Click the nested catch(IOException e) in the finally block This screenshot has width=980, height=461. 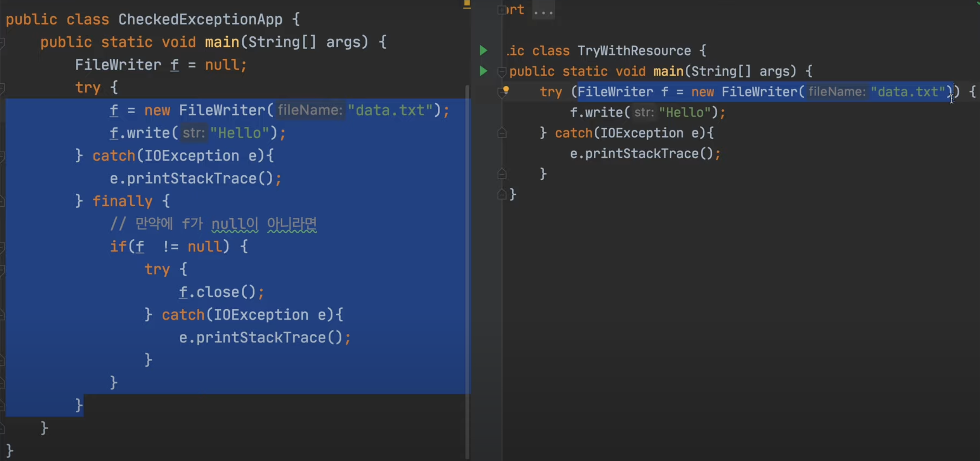coord(248,315)
